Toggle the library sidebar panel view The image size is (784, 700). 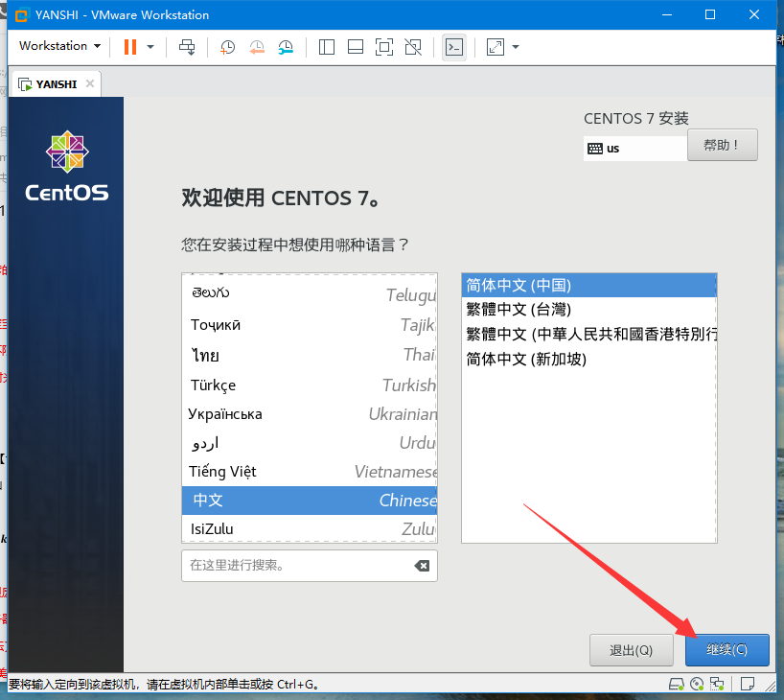pos(326,46)
